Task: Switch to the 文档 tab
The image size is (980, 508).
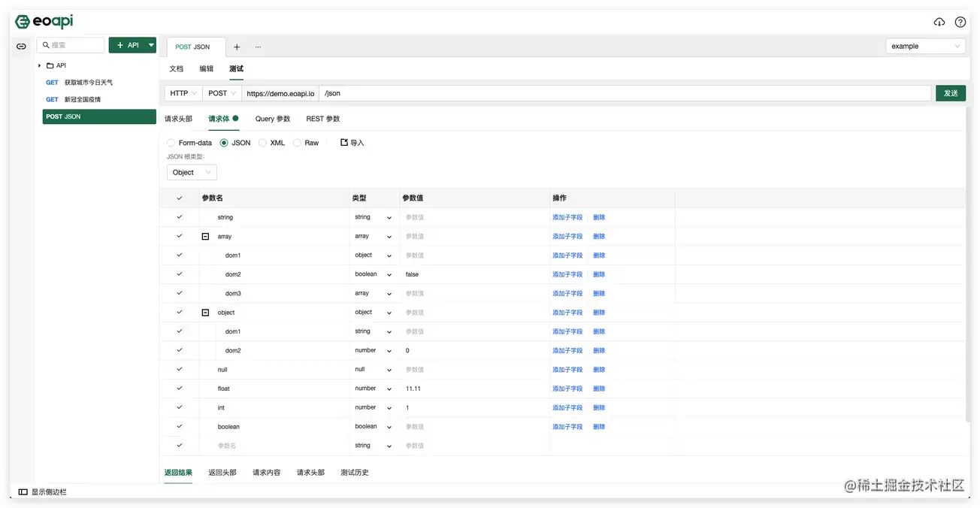Action: [x=176, y=68]
